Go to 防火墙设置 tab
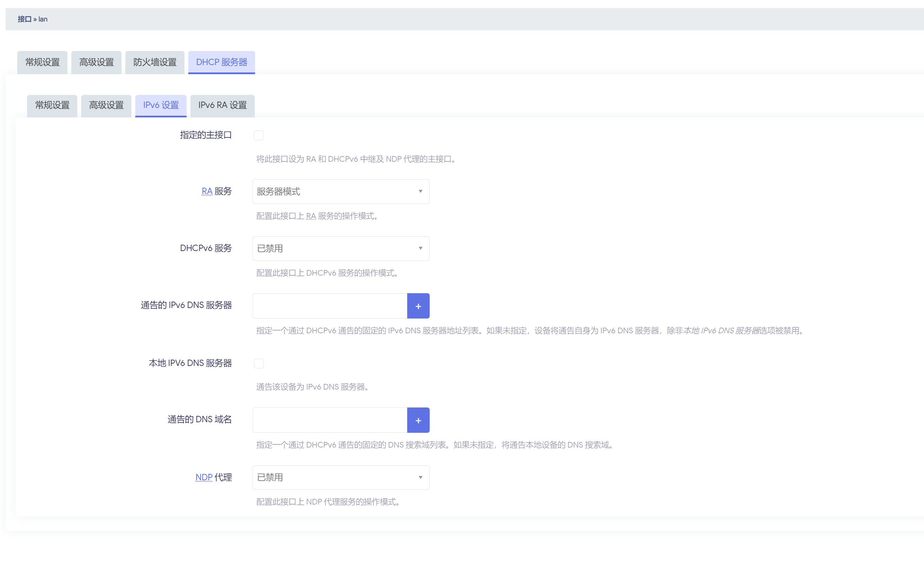The image size is (924, 572). 155,63
